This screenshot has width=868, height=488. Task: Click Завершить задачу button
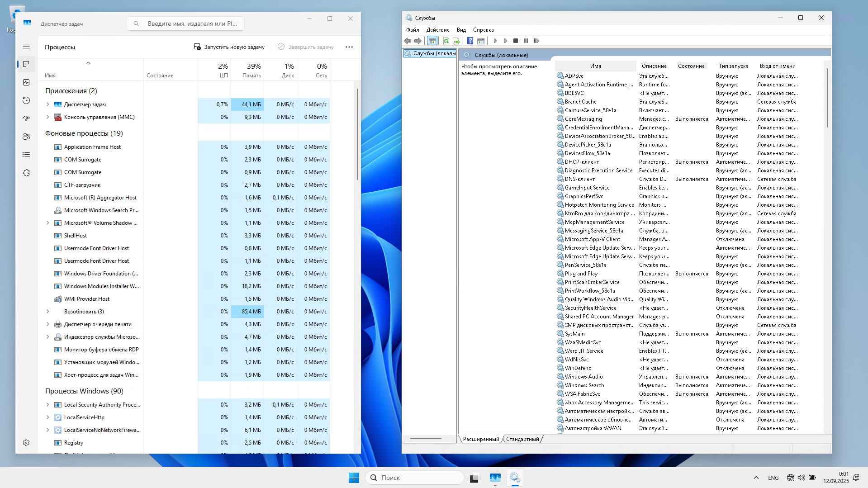click(305, 47)
